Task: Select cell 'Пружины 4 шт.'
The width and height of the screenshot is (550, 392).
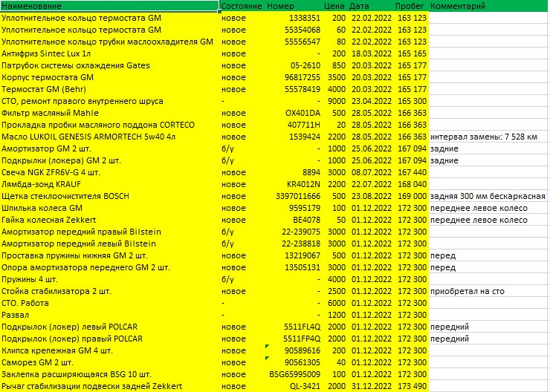Action: tap(110, 280)
